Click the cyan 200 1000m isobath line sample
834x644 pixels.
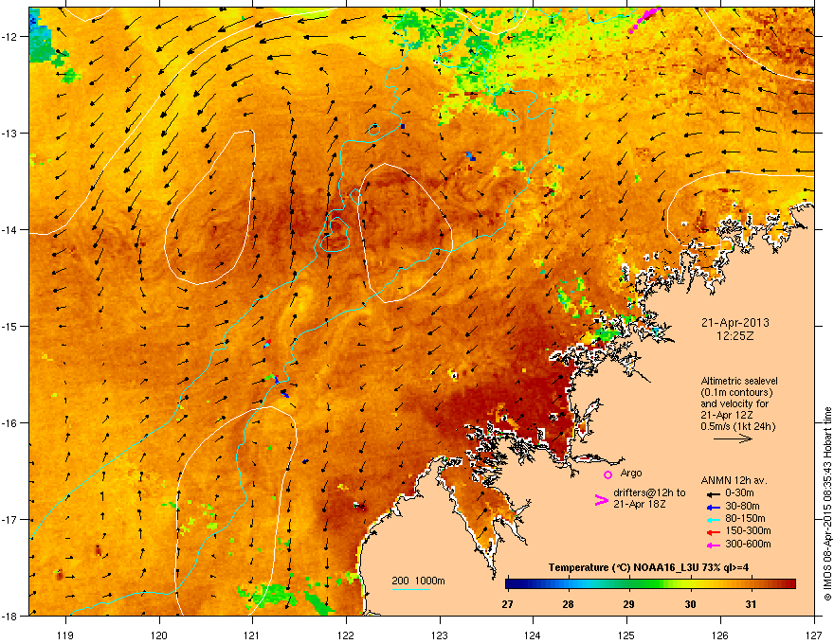[410, 589]
